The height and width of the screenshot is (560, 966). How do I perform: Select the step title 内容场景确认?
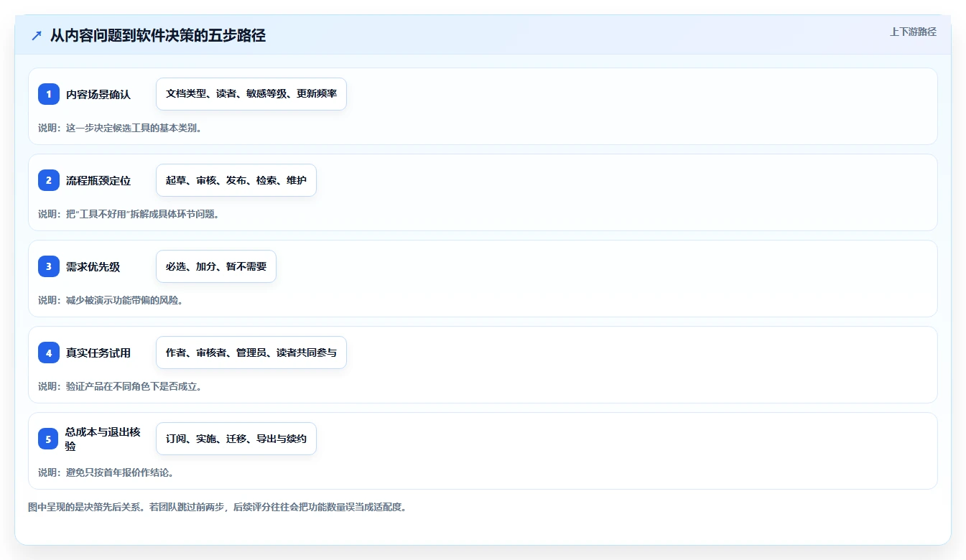98,94
